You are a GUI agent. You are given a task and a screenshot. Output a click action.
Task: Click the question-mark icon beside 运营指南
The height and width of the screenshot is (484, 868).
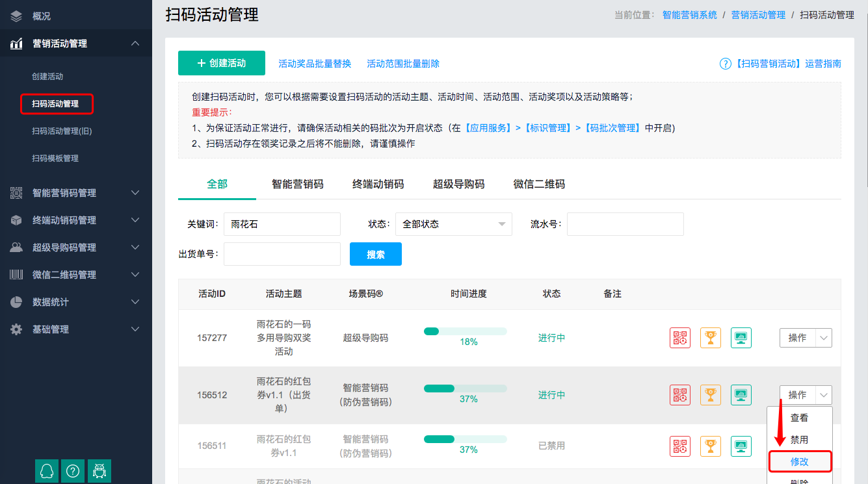point(726,64)
